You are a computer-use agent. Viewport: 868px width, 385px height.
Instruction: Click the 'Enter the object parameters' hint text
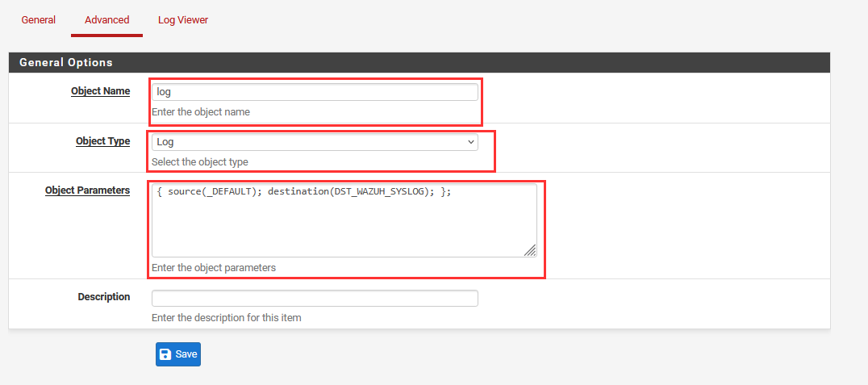click(214, 267)
